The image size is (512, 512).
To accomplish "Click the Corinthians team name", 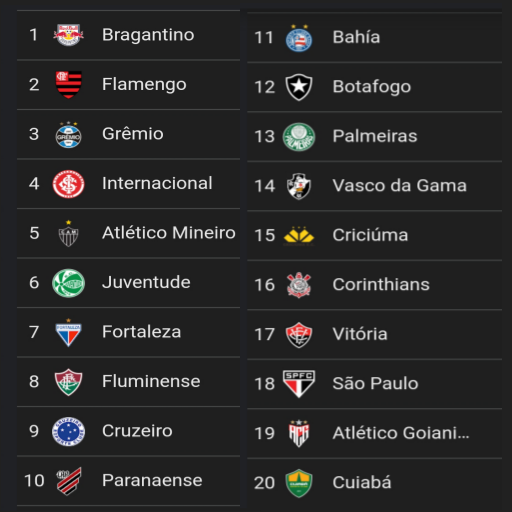I will pyautogui.click(x=381, y=284).
